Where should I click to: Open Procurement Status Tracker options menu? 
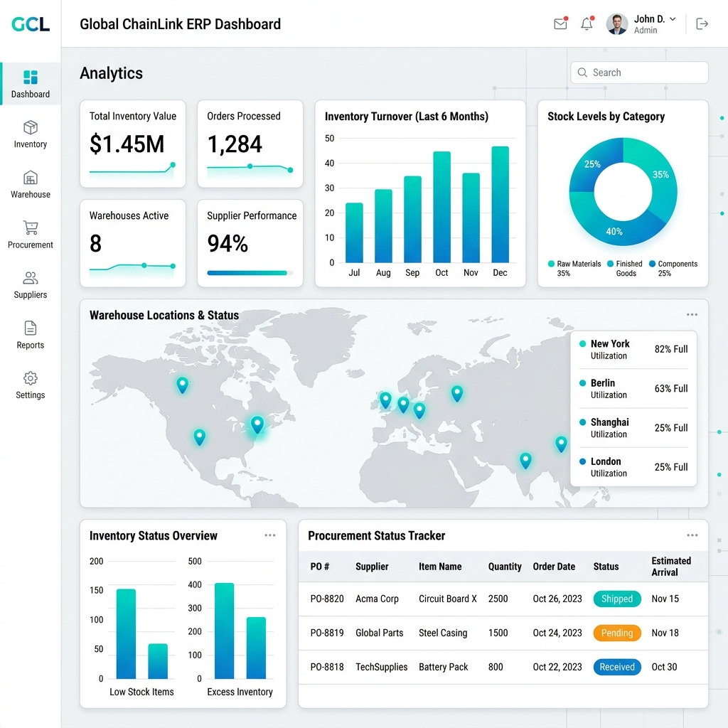pyautogui.click(x=692, y=535)
